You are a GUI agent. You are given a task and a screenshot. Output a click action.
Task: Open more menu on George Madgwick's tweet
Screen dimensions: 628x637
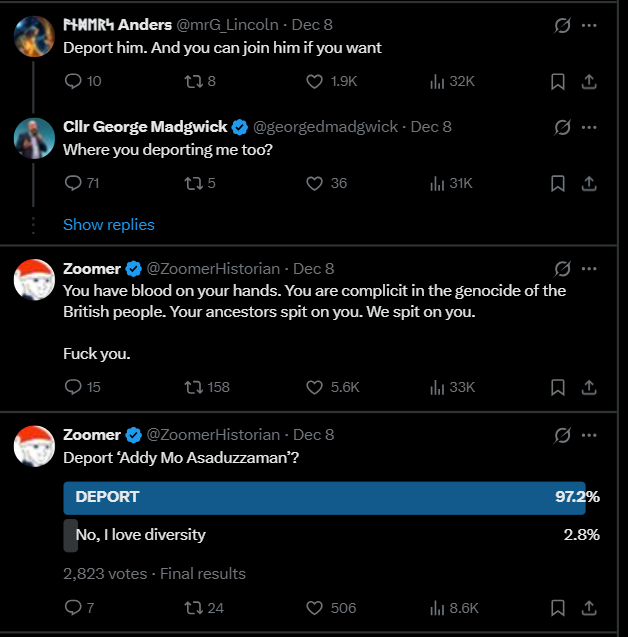[x=589, y=127]
